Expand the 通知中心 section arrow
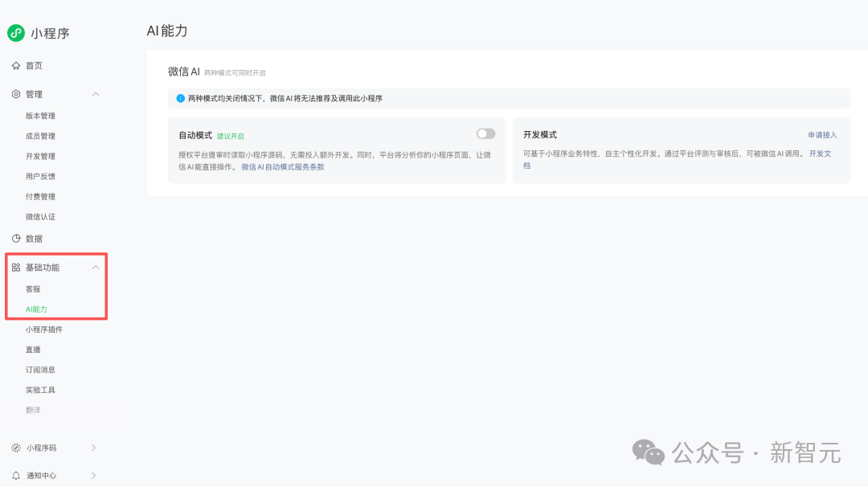This screenshot has width=868, height=487. tap(93, 476)
